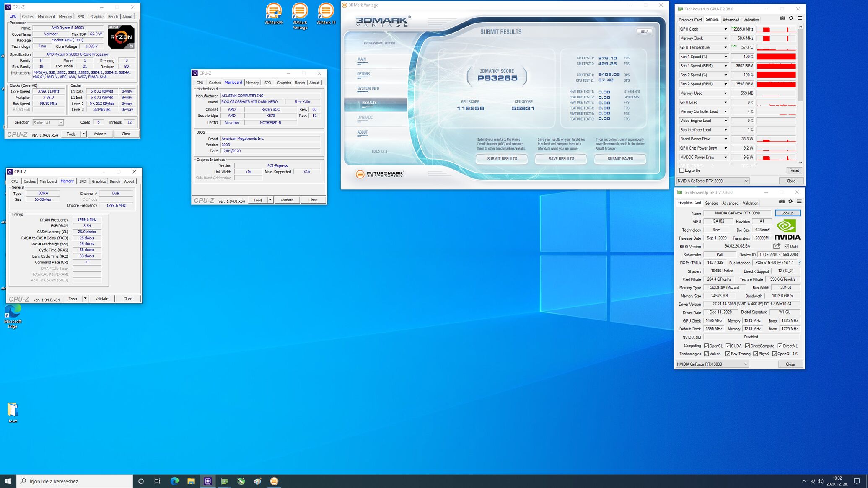The height and width of the screenshot is (488, 868).
Task: Click camera icon in GPU-Z Graphics Card window
Action: click(782, 201)
